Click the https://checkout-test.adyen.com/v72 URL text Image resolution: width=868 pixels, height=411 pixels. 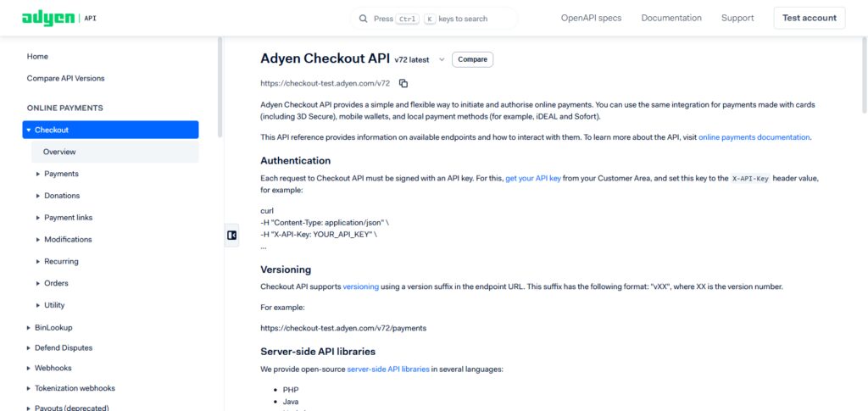tap(325, 84)
